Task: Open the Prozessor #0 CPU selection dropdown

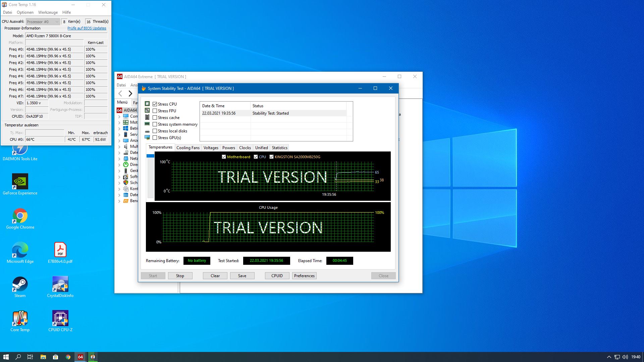Action: [43, 22]
